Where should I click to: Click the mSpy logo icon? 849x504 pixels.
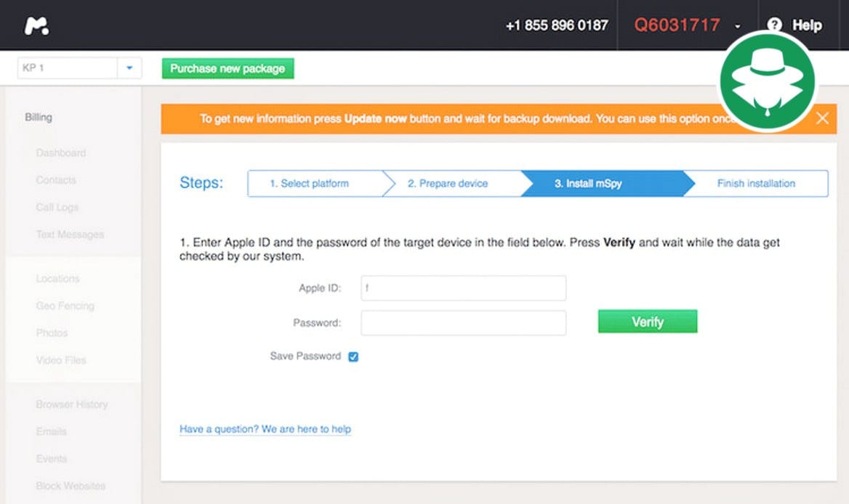pos(36,25)
